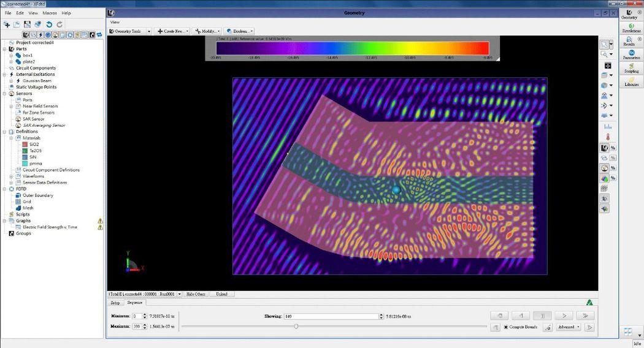This screenshot has height=348, width=644.
Task: Select the arrow pointer selection tool
Action: [604, 44]
